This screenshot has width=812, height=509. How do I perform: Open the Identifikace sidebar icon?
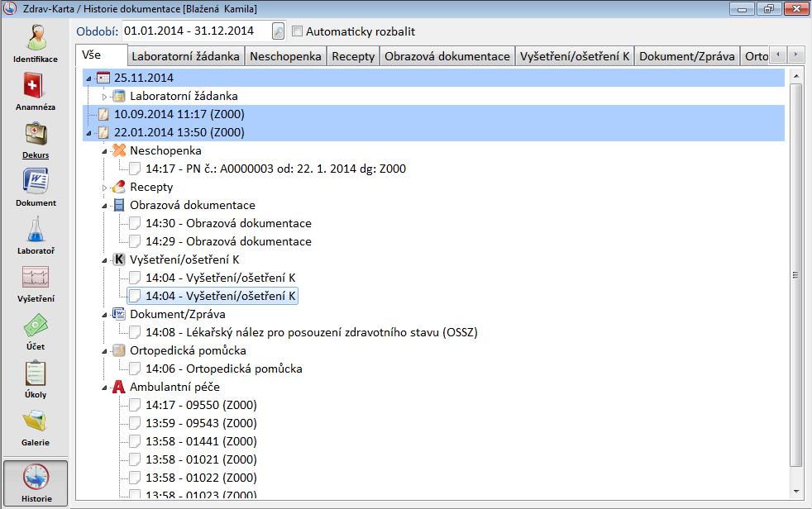36,38
